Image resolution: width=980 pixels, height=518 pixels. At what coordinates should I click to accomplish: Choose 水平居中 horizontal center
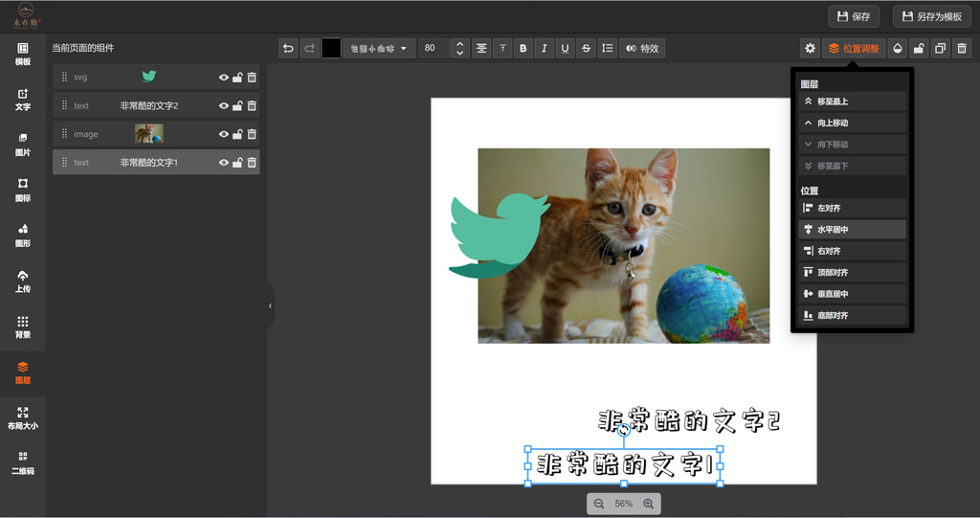[852, 229]
